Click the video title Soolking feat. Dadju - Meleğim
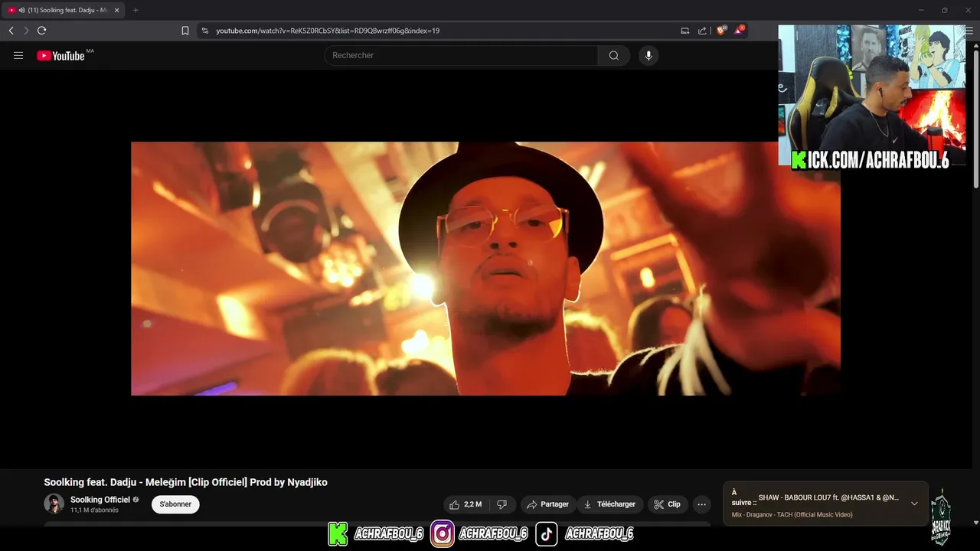Screen dimensions: 980x551 coord(185,482)
